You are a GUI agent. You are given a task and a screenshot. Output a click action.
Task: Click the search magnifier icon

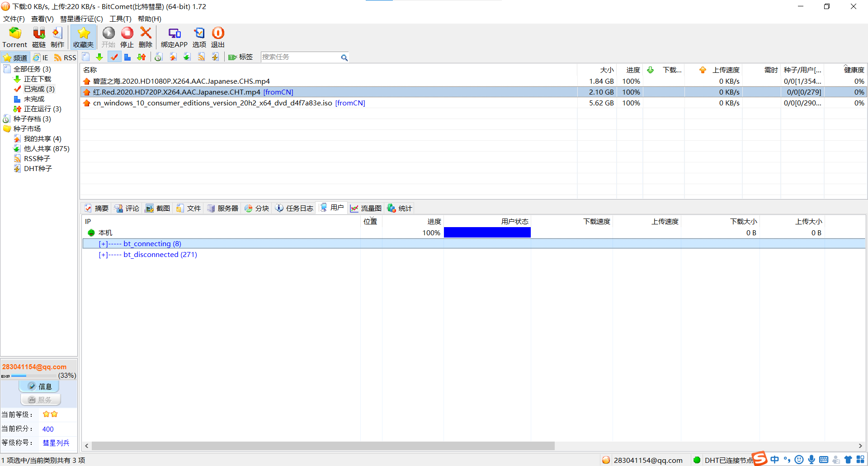pos(344,57)
